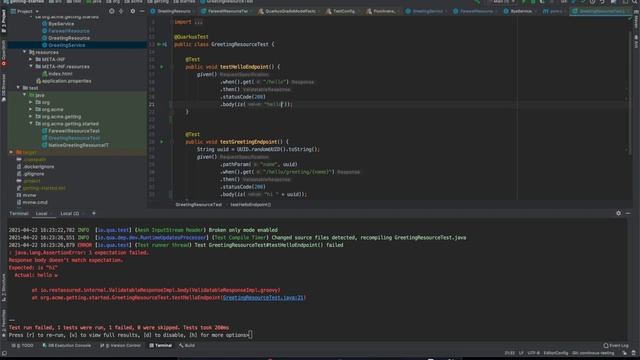Click the UTF-8 encoding in status bar
640x360 pixels.
click(x=533, y=353)
